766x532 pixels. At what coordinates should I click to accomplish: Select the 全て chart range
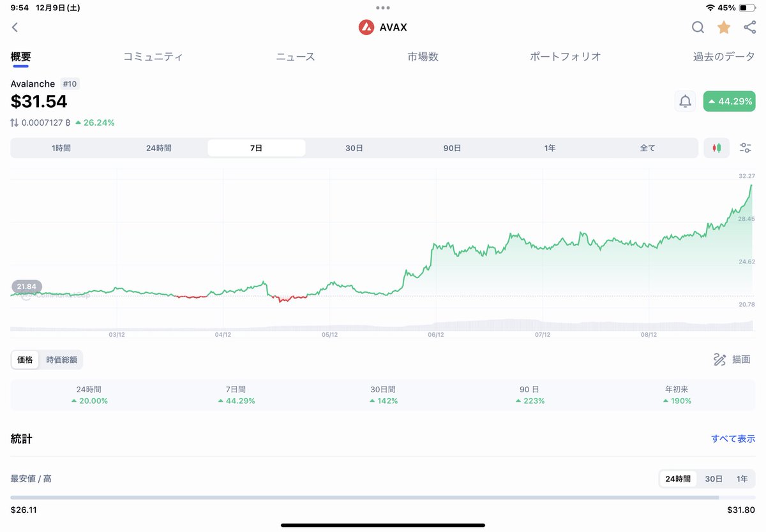tap(647, 148)
